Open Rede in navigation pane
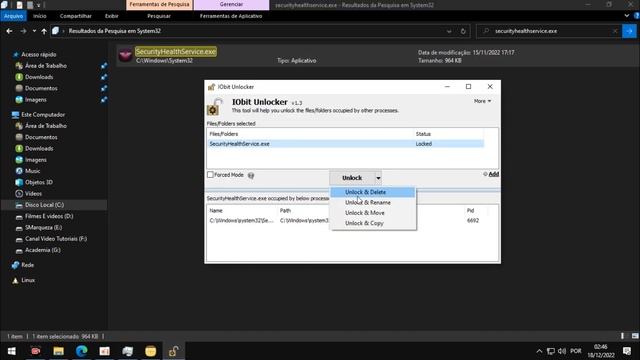Viewport: 640px width, 360px height. click(x=27, y=265)
